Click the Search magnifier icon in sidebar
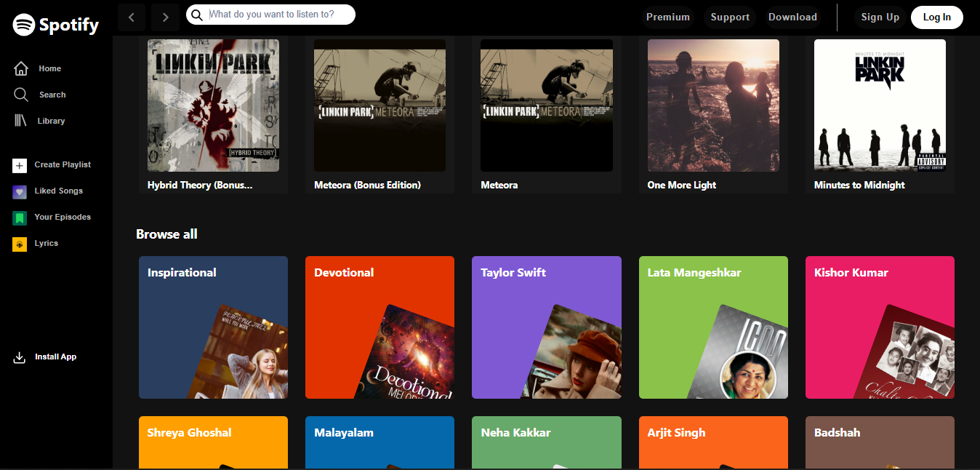 (21, 95)
